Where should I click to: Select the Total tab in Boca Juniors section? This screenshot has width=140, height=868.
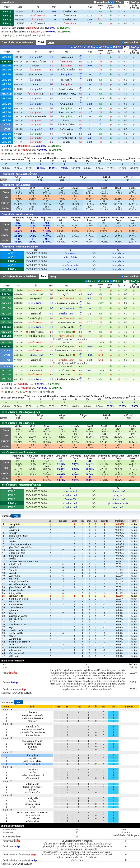point(41,42)
